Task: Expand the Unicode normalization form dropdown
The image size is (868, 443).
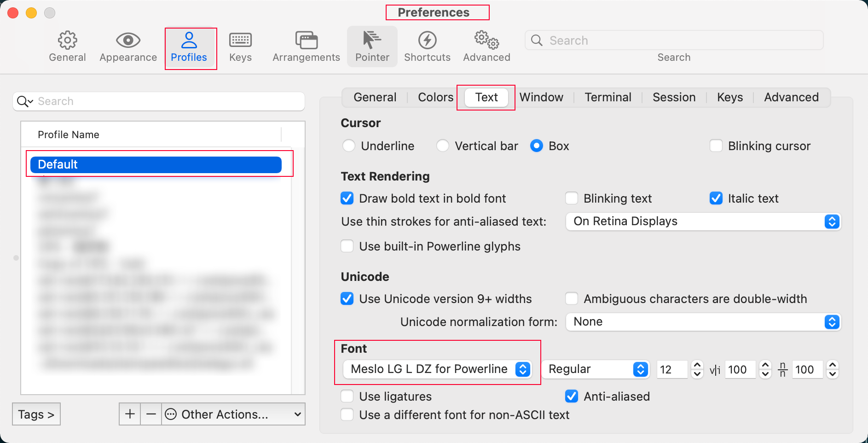Action: (x=703, y=322)
